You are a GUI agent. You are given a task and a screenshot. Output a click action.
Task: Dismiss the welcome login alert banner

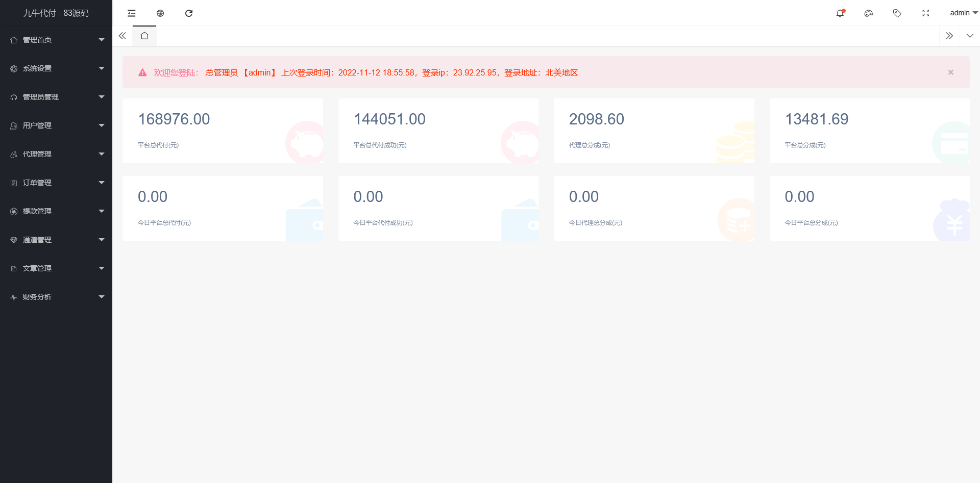[x=950, y=72]
